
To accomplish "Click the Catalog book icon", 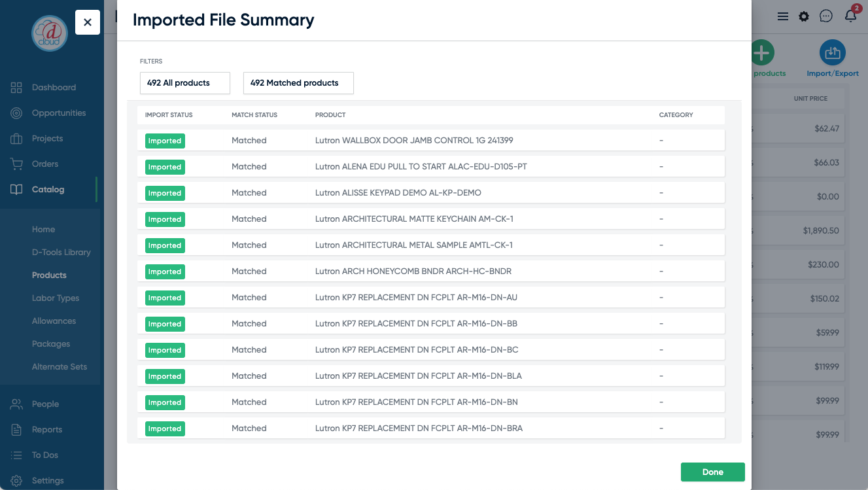I will coord(16,190).
